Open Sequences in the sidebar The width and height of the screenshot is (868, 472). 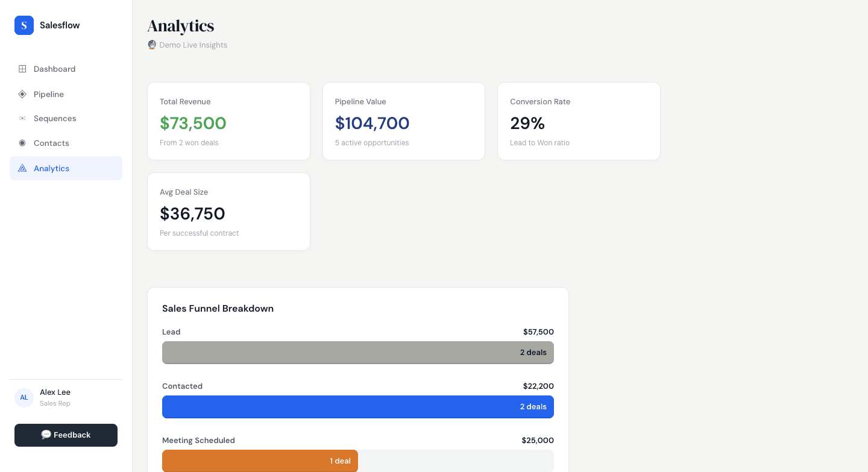(x=66, y=118)
